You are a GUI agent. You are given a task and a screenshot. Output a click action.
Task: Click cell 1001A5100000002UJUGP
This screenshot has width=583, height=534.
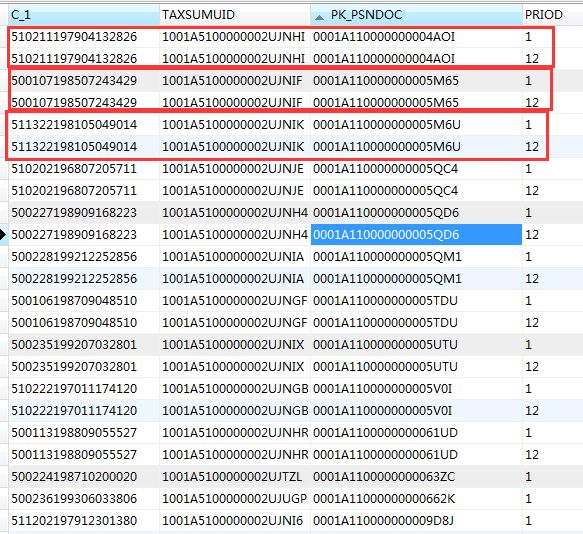click(x=235, y=498)
